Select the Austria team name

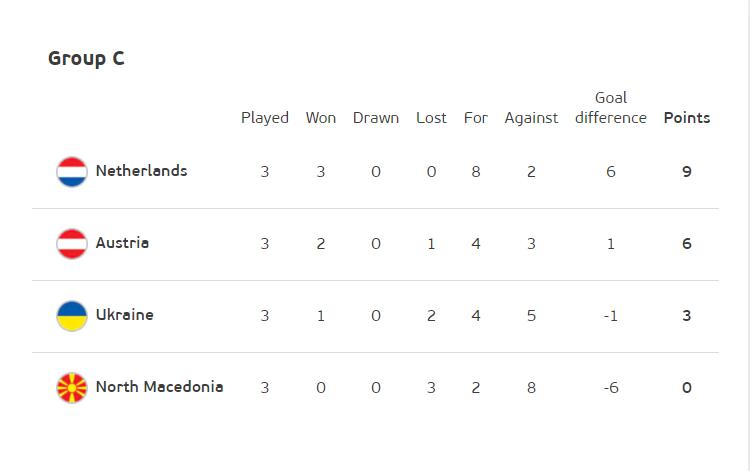pos(122,243)
